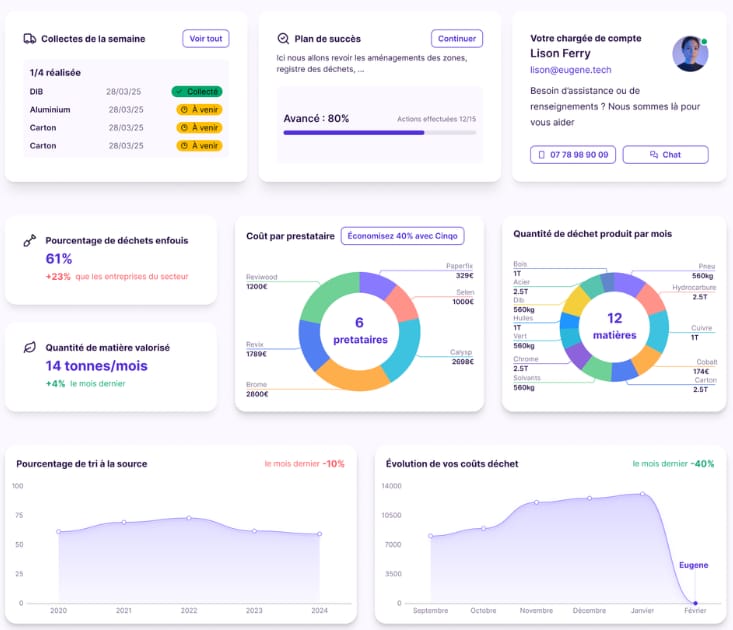Select the orange Brome segment in donut chart

(x=345, y=376)
